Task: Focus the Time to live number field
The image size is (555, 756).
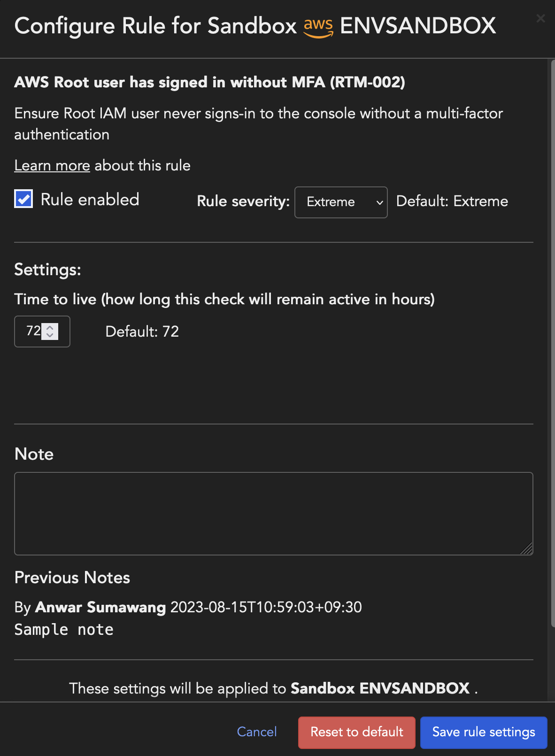Action: pos(32,332)
